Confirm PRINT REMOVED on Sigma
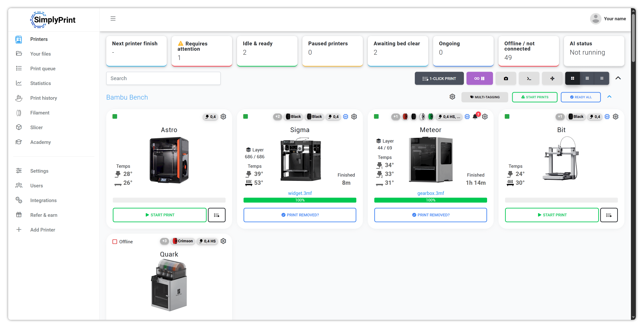644x328 pixels. [300, 215]
